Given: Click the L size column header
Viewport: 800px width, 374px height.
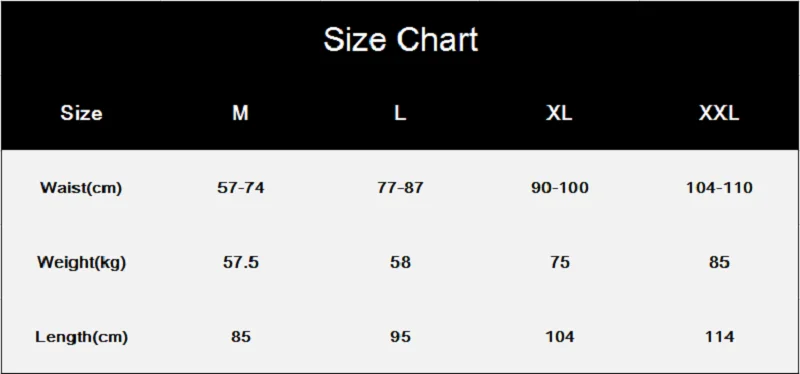Looking at the screenshot, I should pos(400,113).
